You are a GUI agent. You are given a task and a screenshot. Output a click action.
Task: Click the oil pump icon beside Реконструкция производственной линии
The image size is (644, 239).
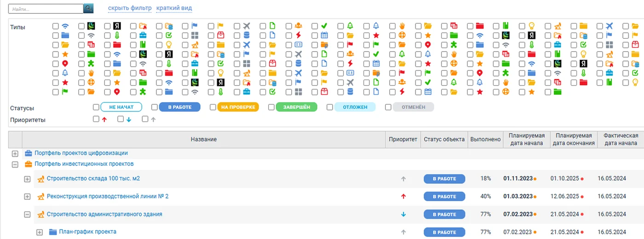click(40, 197)
